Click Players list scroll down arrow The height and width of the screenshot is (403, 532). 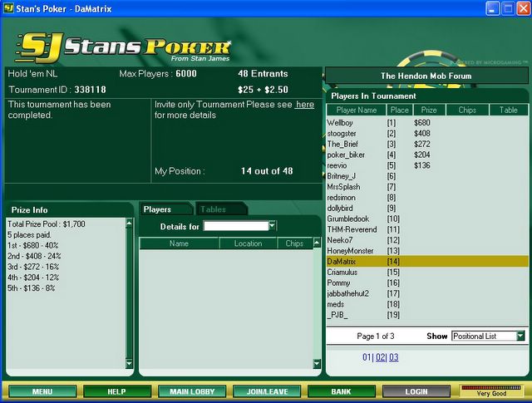point(317,364)
